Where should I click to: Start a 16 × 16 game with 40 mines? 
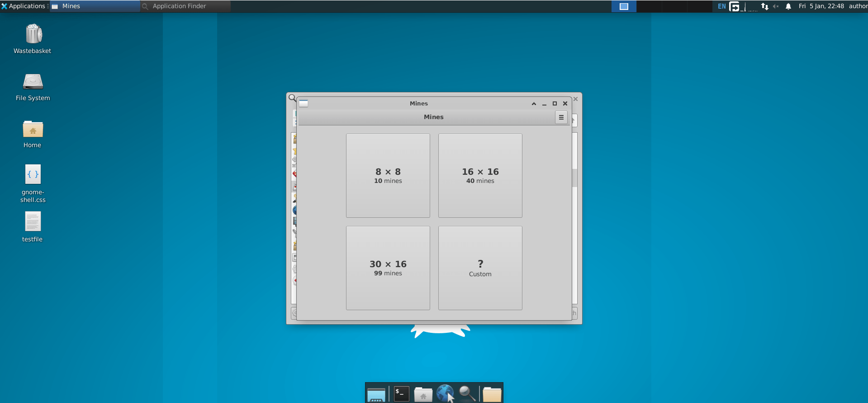[480, 176]
